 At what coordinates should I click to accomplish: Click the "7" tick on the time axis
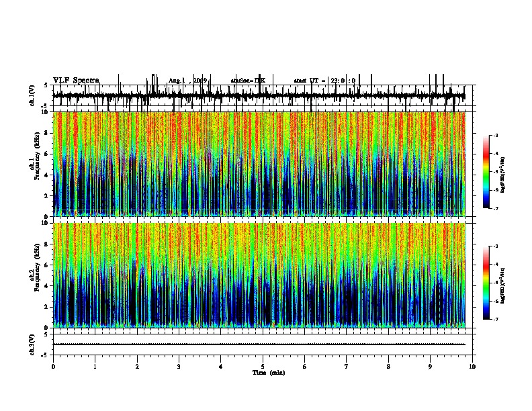(x=347, y=367)
